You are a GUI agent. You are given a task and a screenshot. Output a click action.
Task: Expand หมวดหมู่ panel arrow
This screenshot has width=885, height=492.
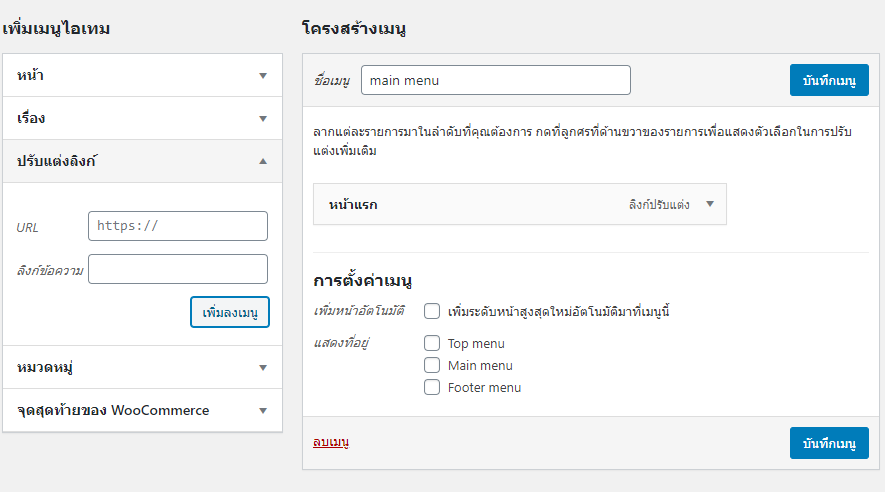[x=262, y=368]
